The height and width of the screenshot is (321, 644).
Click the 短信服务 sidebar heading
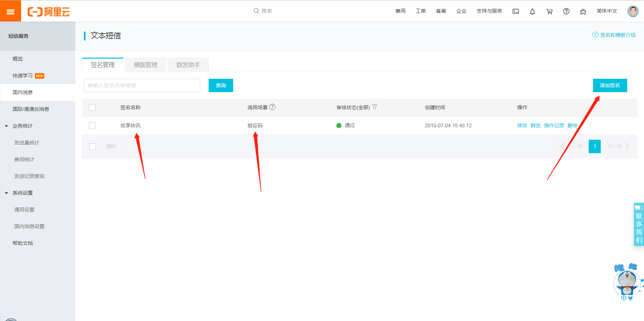[x=18, y=36]
